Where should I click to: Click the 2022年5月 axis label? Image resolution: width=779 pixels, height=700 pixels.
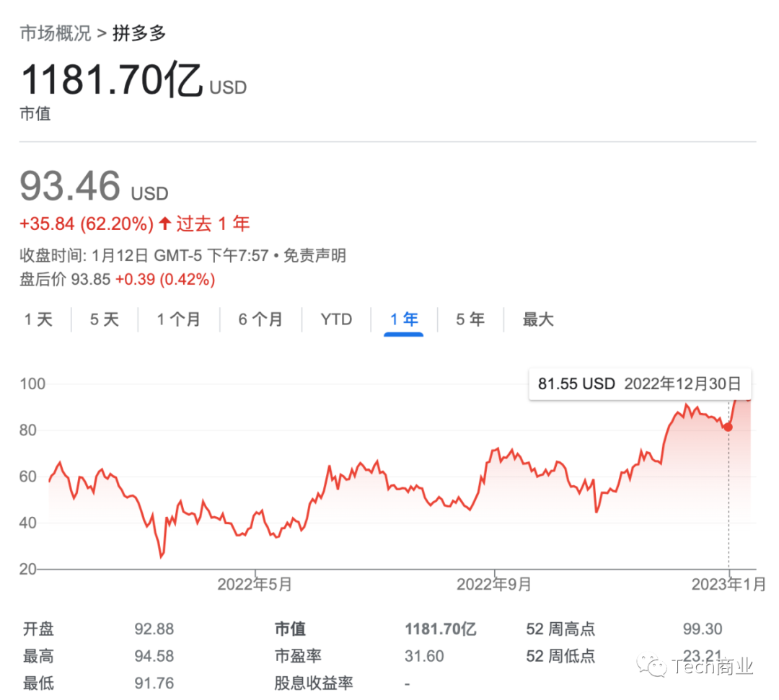255,584
